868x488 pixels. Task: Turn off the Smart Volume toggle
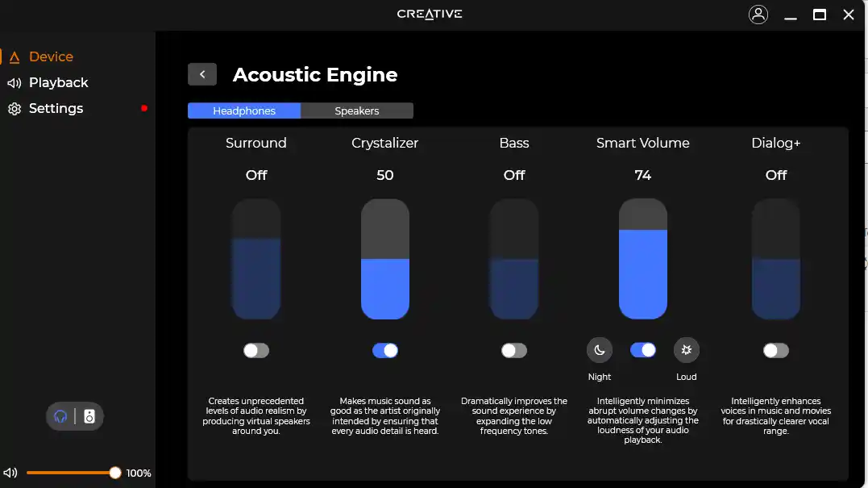tap(643, 350)
